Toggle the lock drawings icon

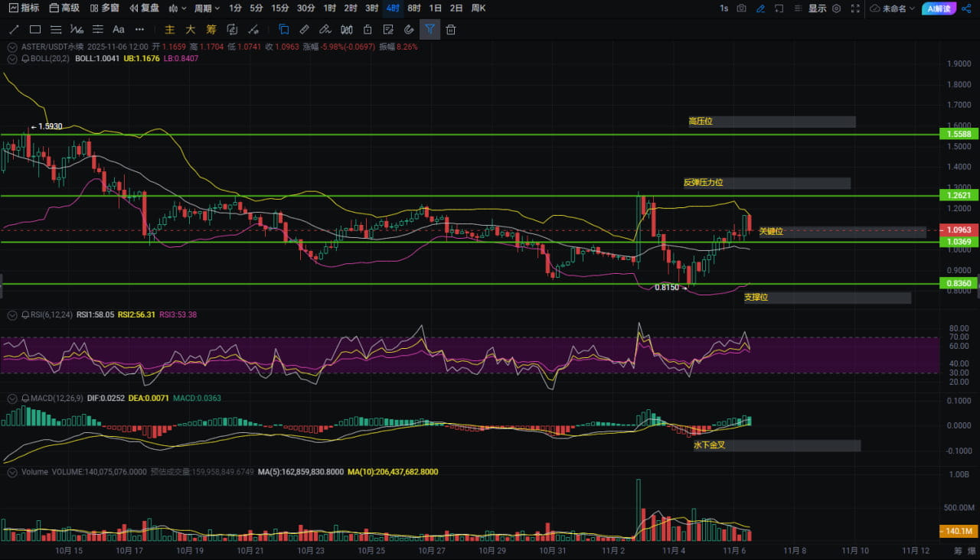pos(367,30)
